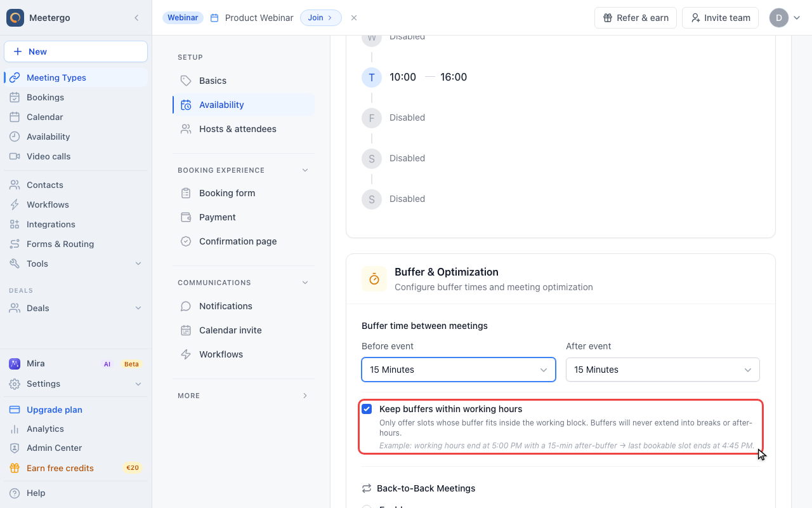The image size is (812, 508).
Task: Click the Join button
Action: point(320,18)
